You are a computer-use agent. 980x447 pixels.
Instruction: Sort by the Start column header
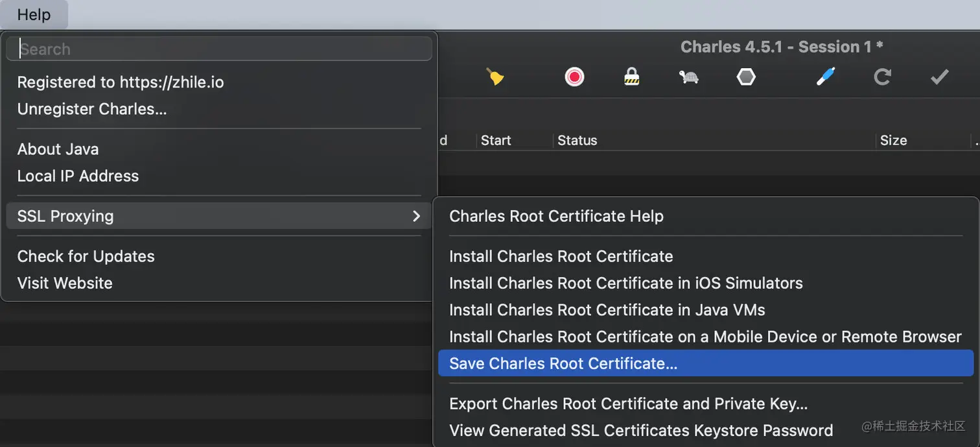point(513,140)
